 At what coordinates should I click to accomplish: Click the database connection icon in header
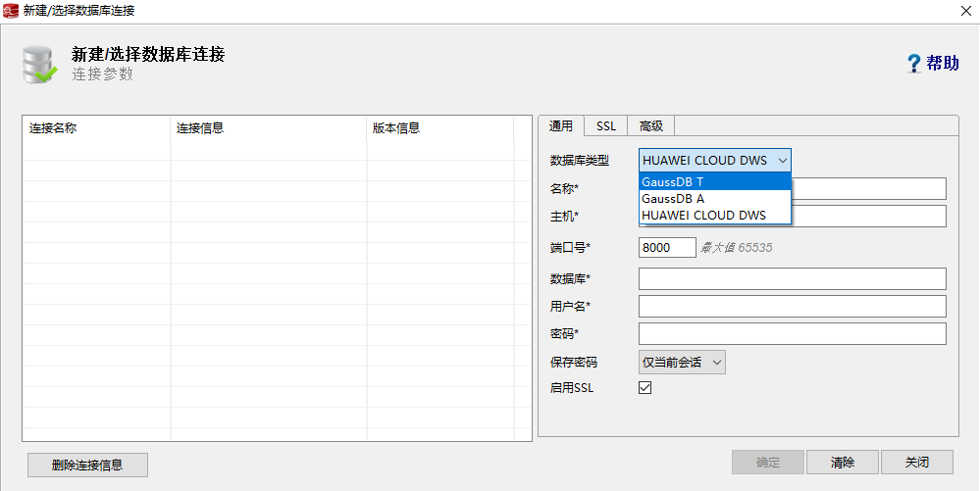40,64
